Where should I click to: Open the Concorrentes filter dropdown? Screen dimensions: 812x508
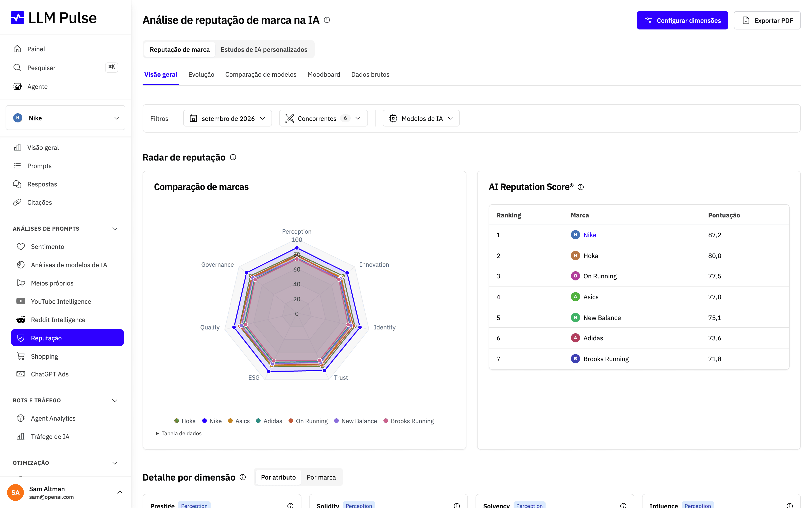pyautogui.click(x=323, y=118)
